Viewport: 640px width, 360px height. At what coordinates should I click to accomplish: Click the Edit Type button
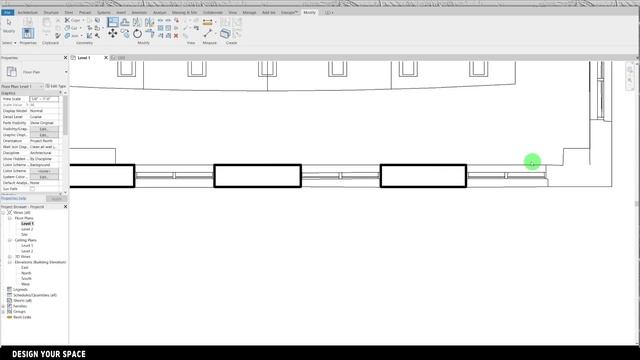pos(56,87)
